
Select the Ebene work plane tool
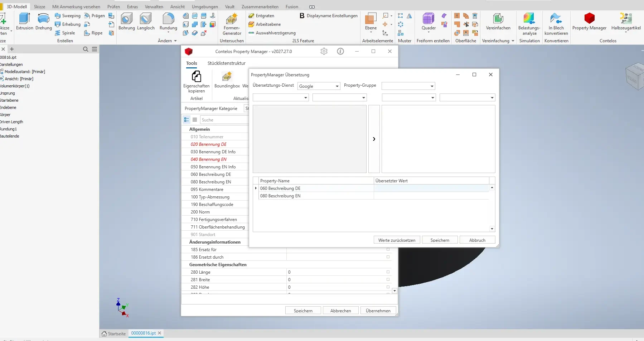371,22
